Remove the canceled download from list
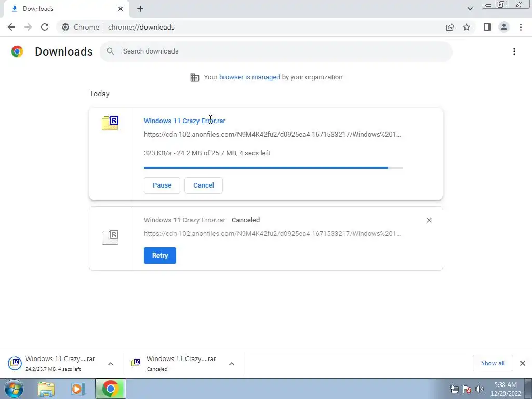The width and height of the screenshot is (532, 399). 429,220
